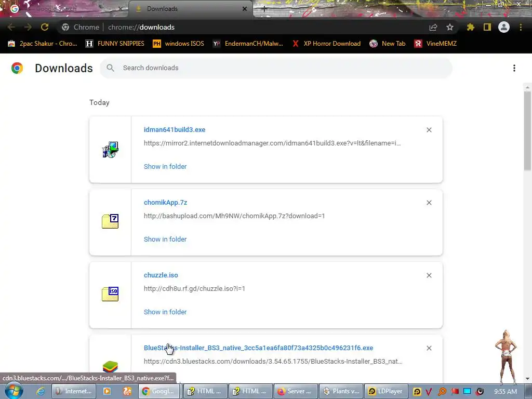Remove idman641build3.exe from the list
This screenshot has width=532, height=399.
click(429, 130)
